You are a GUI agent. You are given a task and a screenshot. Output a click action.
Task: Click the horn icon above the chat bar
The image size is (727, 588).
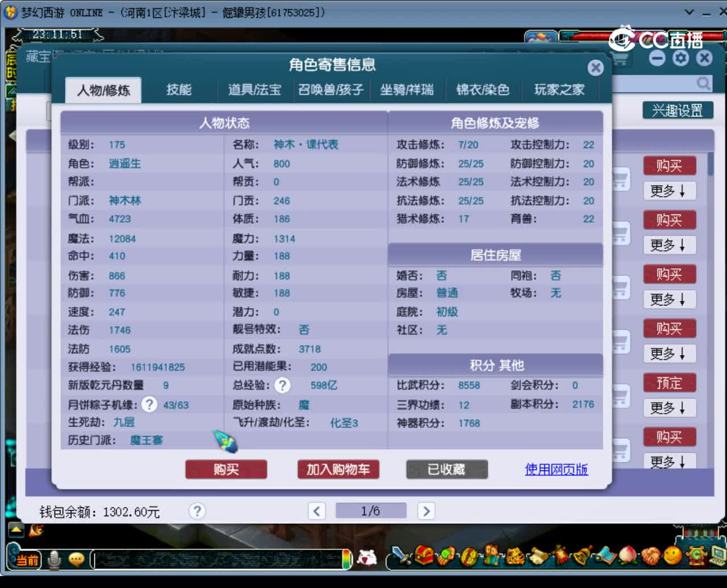click(36, 530)
